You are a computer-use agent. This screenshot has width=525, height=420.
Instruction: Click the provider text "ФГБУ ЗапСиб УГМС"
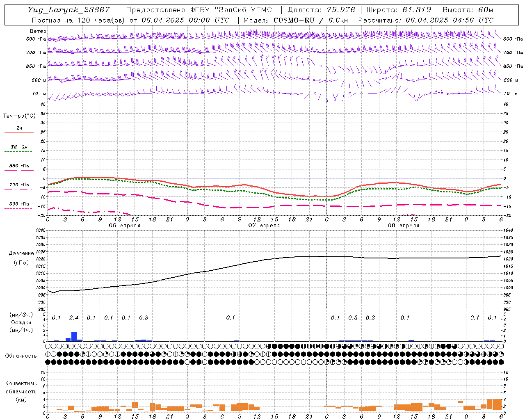pyautogui.click(x=233, y=10)
